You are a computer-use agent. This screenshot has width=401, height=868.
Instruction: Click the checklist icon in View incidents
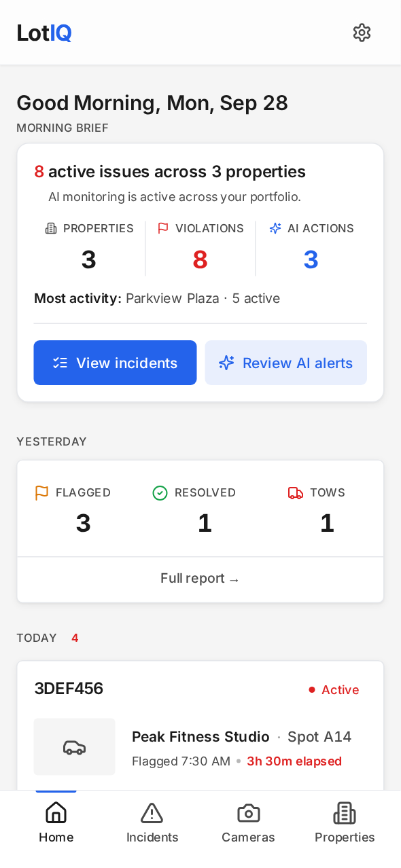[60, 363]
